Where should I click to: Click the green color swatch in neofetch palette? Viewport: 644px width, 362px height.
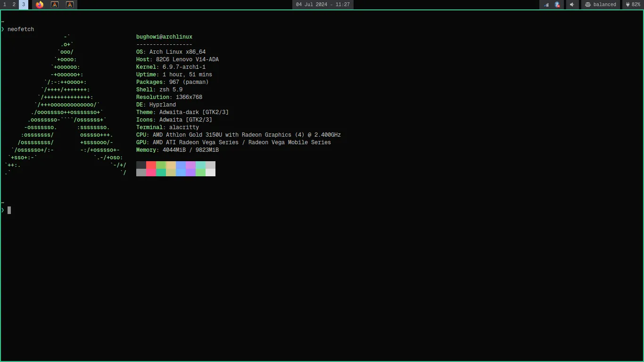point(161,165)
